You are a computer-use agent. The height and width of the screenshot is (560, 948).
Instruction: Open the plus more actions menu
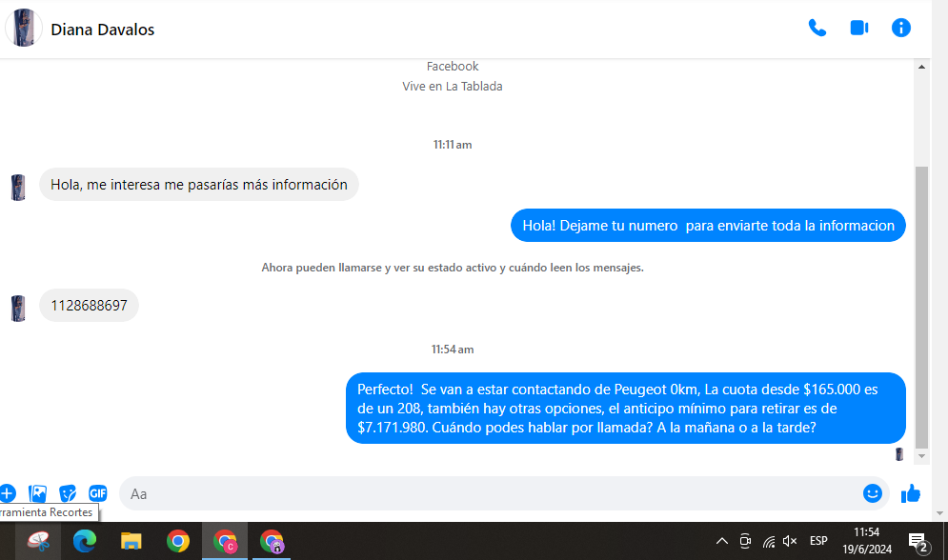click(x=8, y=493)
